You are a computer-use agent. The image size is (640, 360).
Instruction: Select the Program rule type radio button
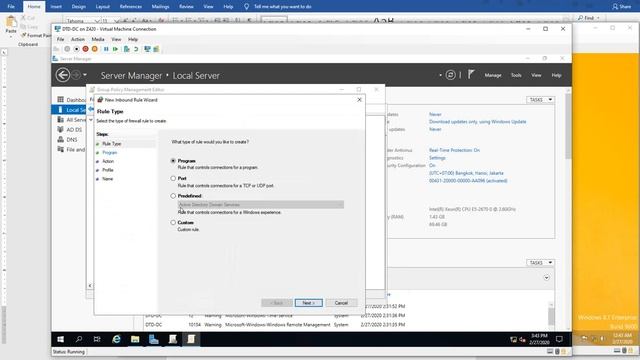pyautogui.click(x=173, y=161)
